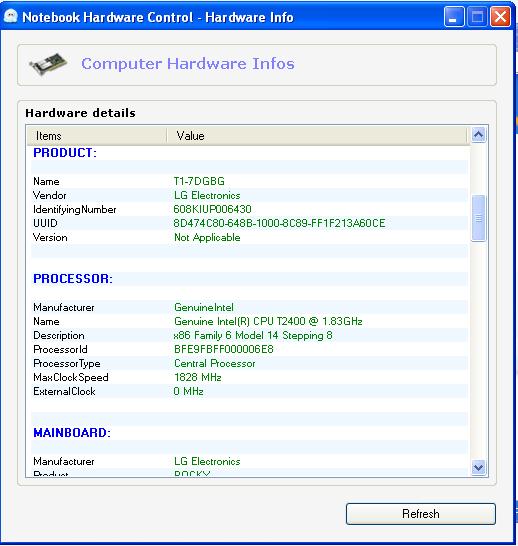Click the Value column header
The image size is (518, 546).
tap(316, 136)
